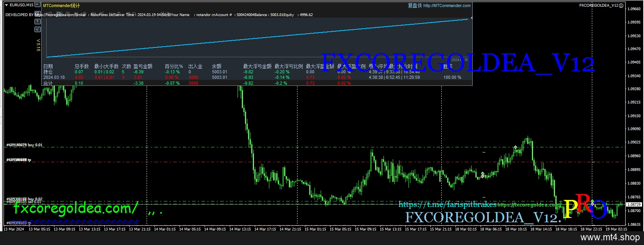The image size is (644, 245).
Task: Click the V 5.15 version label
Action: click(38, 45)
